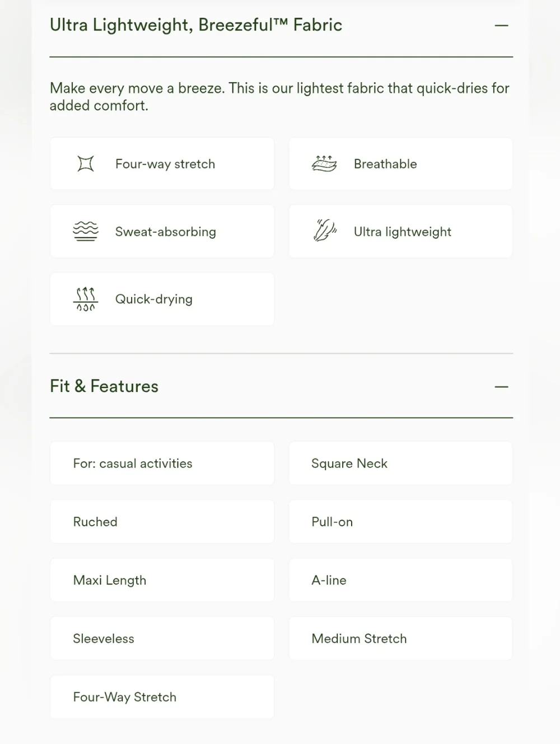Click the Quick-drying text label
Image resolution: width=560 pixels, height=744 pixels.
click(x=154, y=300)
